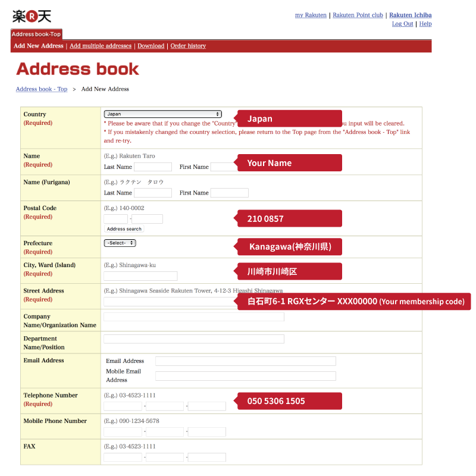Click first FAX number box
Screen dimensions: 476x476
point(123,457)
